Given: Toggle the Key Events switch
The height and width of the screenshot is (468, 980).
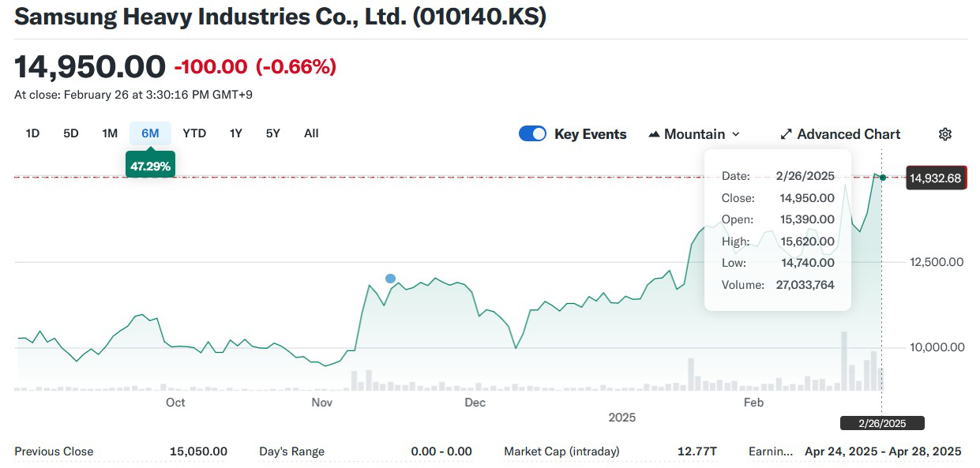Looking at the screenshot, I should (532, 134).
